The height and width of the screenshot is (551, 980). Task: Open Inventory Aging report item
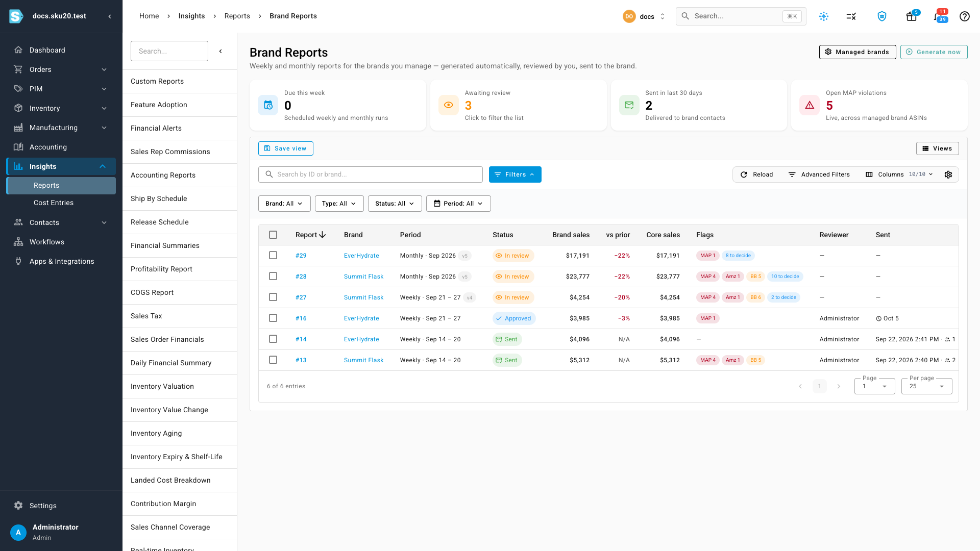click(180, 434)
